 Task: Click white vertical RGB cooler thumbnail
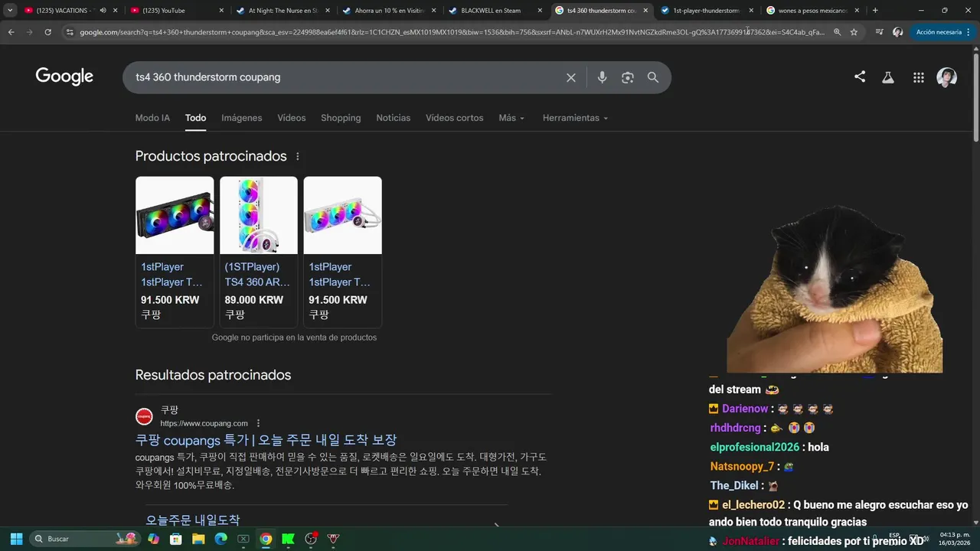tap(259, 215)
